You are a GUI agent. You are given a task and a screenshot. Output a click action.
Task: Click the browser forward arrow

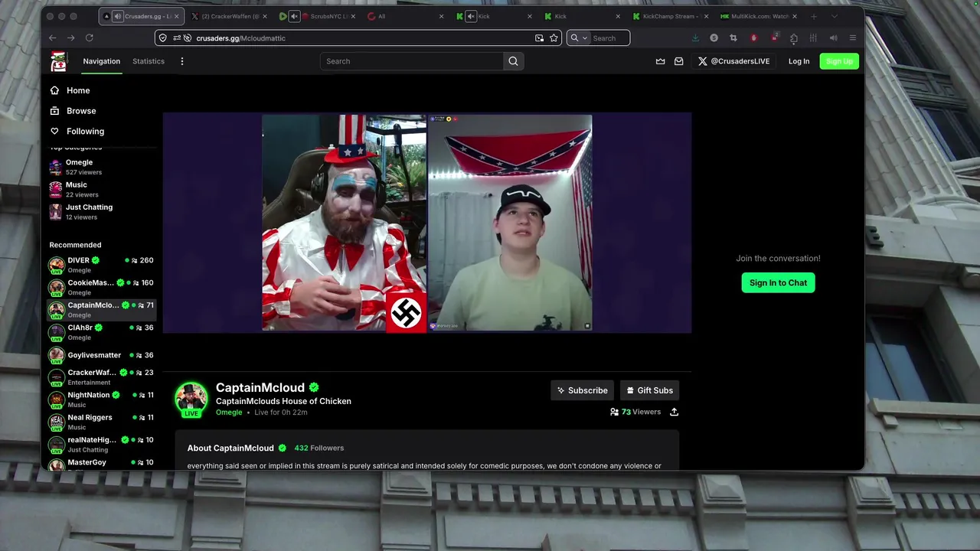pyautogui.click(x=70, y=37)
